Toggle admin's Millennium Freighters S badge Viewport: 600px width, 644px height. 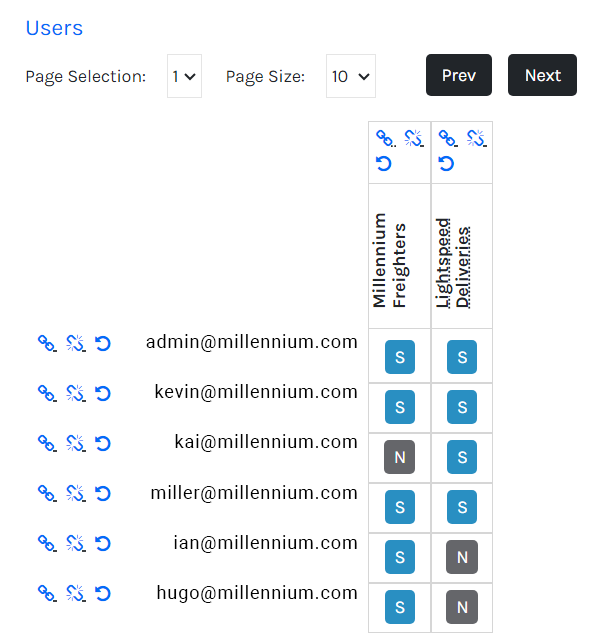tap(400, 357)
